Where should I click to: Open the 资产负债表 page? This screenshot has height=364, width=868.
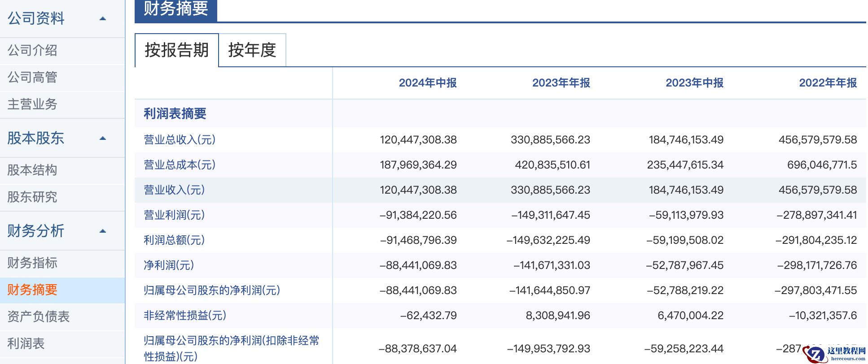(x=39, y=317)
